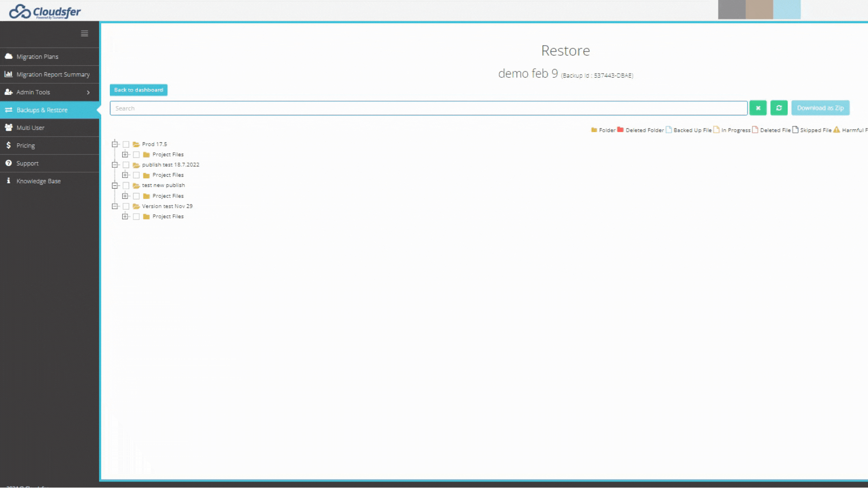Click the Version test Nov 29 folder icon
868x488 pixels.
pyautogui.click(x=136, y=206)
